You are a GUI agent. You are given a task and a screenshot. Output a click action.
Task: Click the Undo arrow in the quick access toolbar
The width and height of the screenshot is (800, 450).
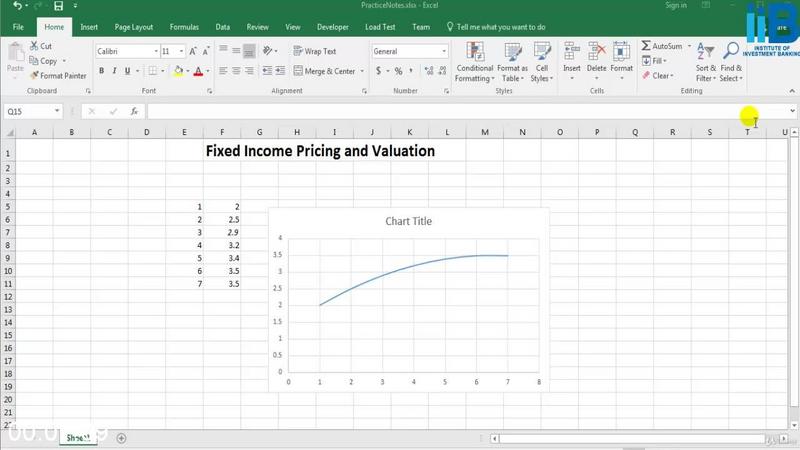[x=17, y=6]
